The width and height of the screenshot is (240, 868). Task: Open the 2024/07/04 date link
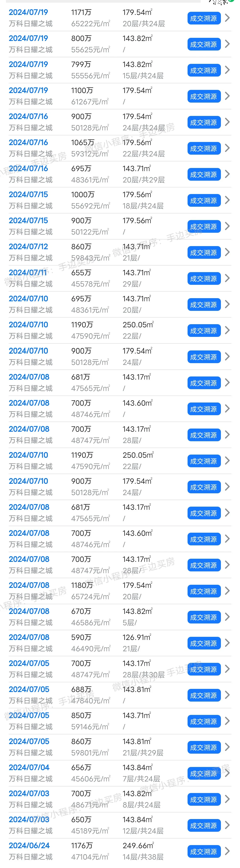coord(29,767)
